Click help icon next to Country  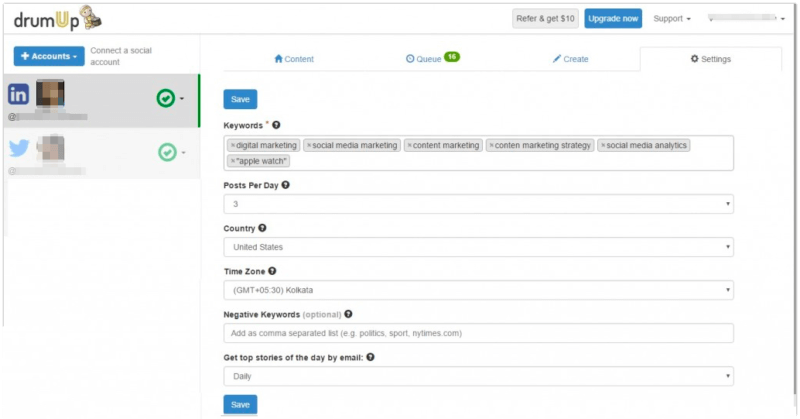tap(263, 228)
